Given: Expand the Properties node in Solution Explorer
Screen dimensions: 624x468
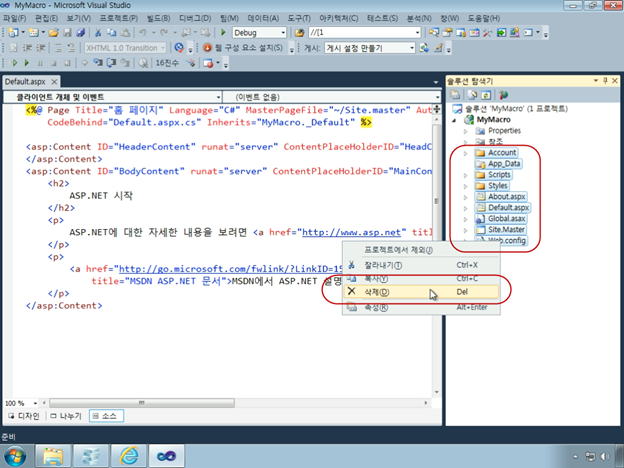Looking at the screenshot, I should (x=465, y=131).
